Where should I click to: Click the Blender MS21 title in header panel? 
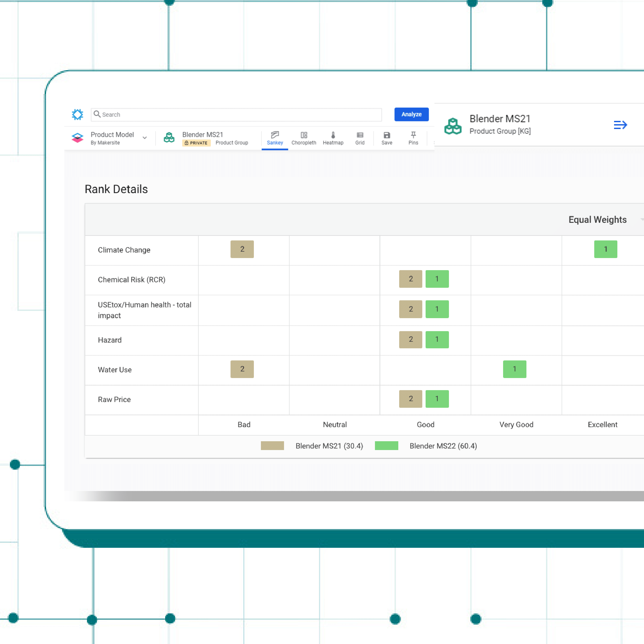click(x=500, y=119)
